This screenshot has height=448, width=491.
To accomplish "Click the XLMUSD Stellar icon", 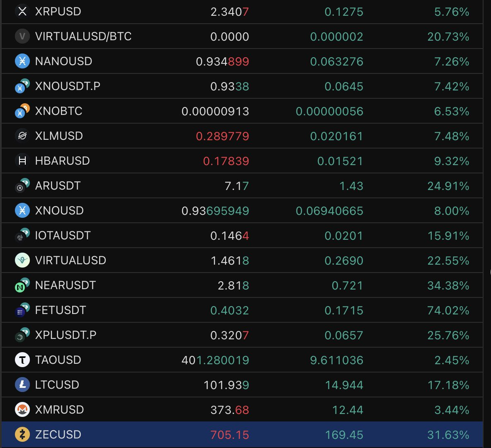I will 22,136.
